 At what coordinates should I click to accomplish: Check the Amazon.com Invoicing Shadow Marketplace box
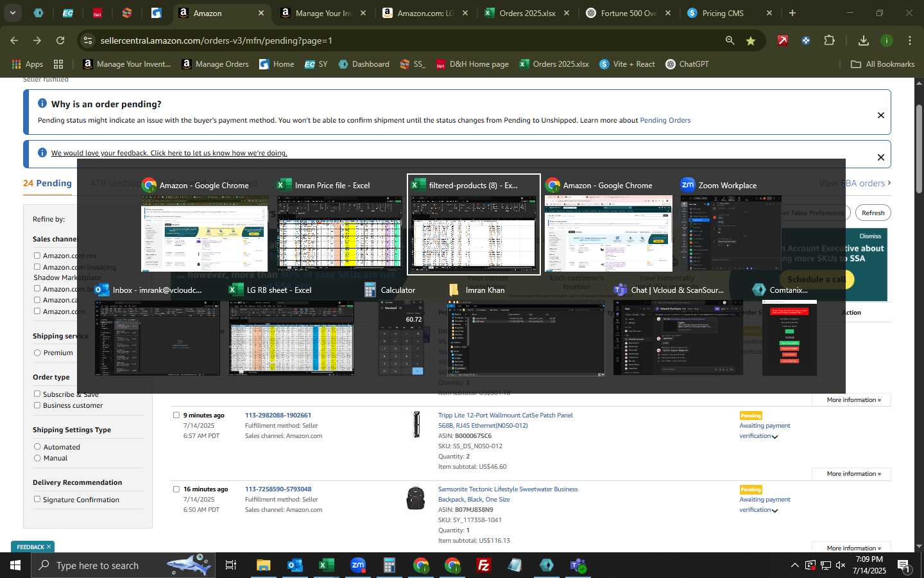[37, 267]
